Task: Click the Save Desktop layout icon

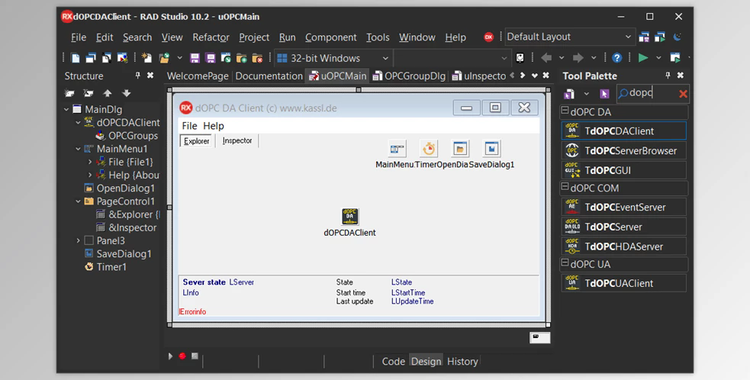Action: point(644,37)
